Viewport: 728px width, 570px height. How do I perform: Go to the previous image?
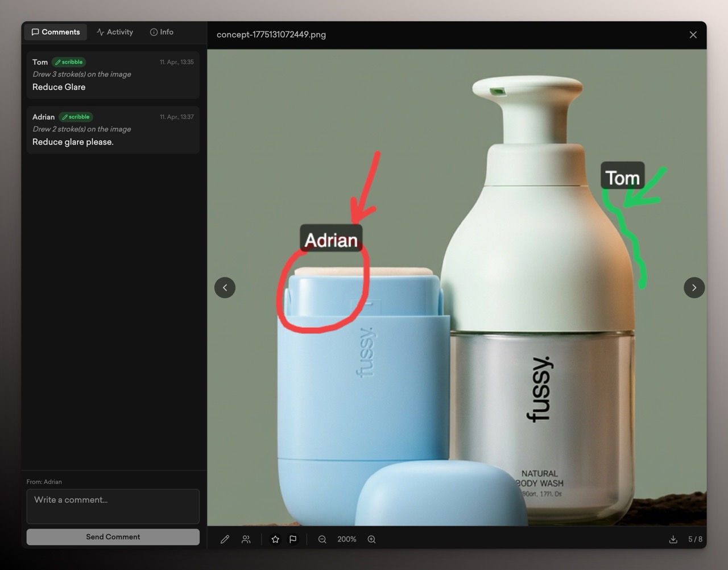225,287
